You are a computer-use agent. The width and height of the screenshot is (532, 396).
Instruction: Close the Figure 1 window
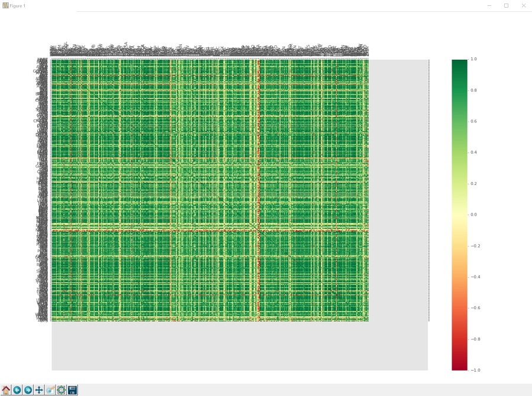pyautogui.click(x=523, y=5)
